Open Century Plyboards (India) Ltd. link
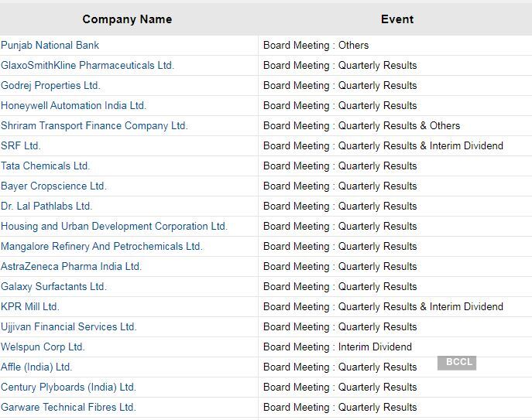 coord(68,388)
